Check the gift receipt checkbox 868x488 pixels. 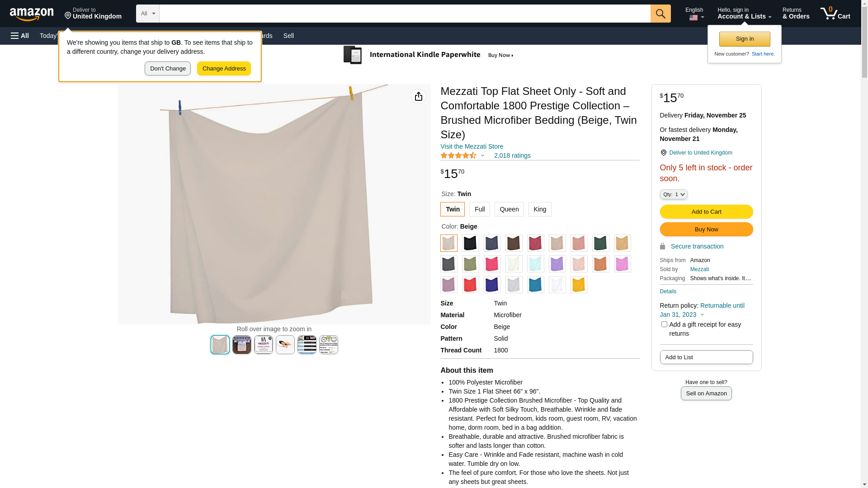point(664,324)
